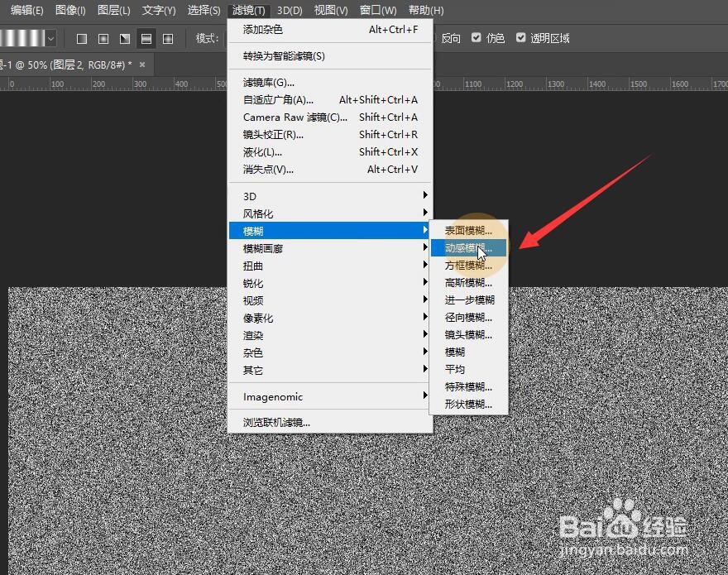Disable the 仿色 (Dither) checkbox
The width and height of the screenshot is (728, 575).
[x=476, y=37]
